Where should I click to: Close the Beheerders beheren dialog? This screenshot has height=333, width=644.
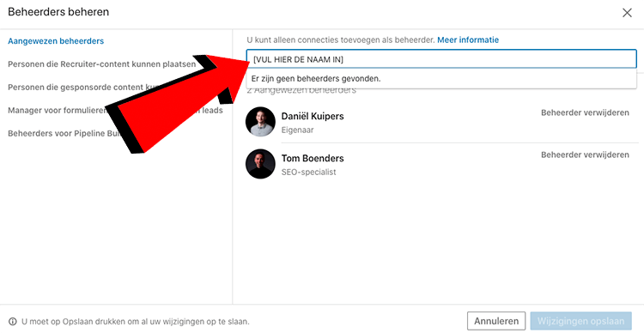pyautogui.click(x=627, y=13)
